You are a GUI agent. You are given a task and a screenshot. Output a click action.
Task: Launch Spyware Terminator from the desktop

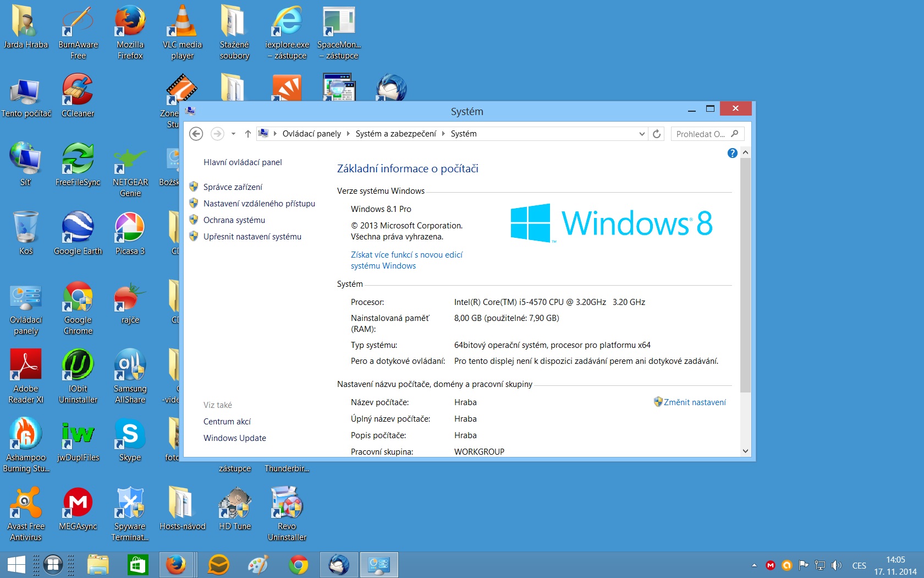[x=130, y=515]
